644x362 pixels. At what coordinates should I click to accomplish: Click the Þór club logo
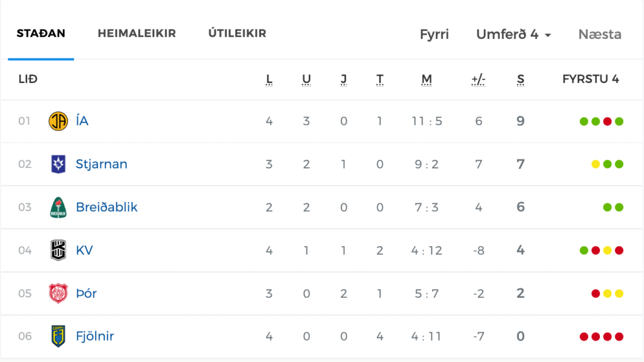[58, 293]
